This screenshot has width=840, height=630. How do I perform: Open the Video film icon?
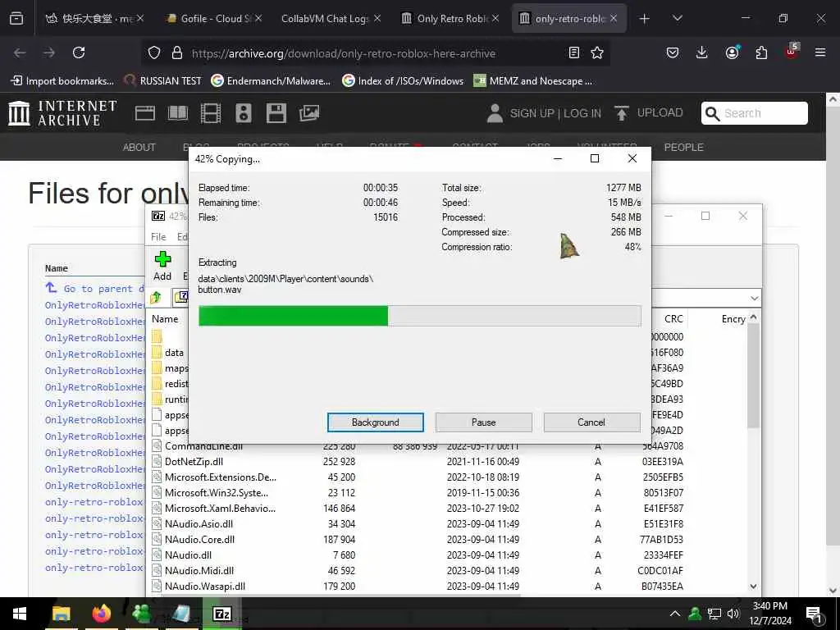click(x=211, y=113)
